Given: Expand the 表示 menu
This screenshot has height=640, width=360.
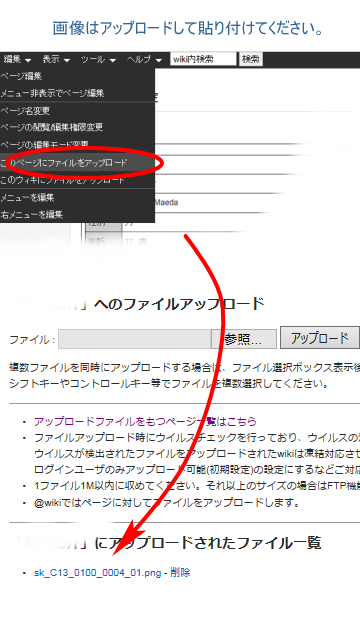Looking at the screenshot, I should 56,59.
